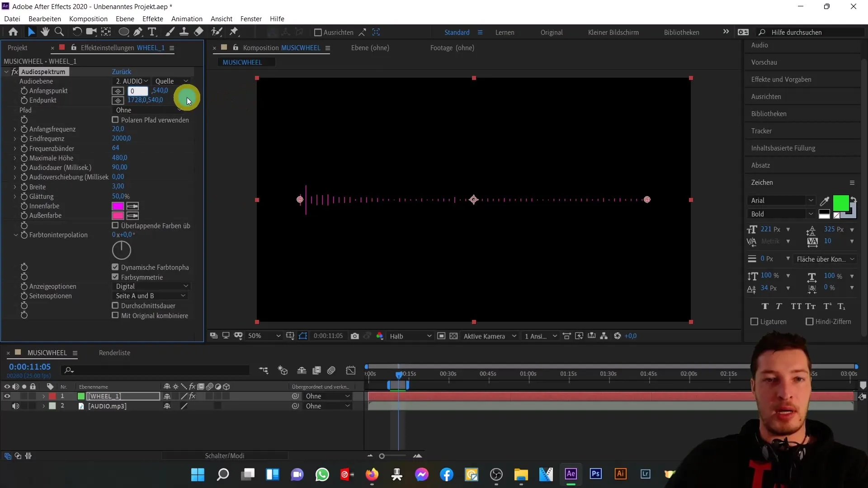Viewport: 868px width, 488px height.
Task: Open the Pfad dropdown showing Ohne
Action: 148,110
